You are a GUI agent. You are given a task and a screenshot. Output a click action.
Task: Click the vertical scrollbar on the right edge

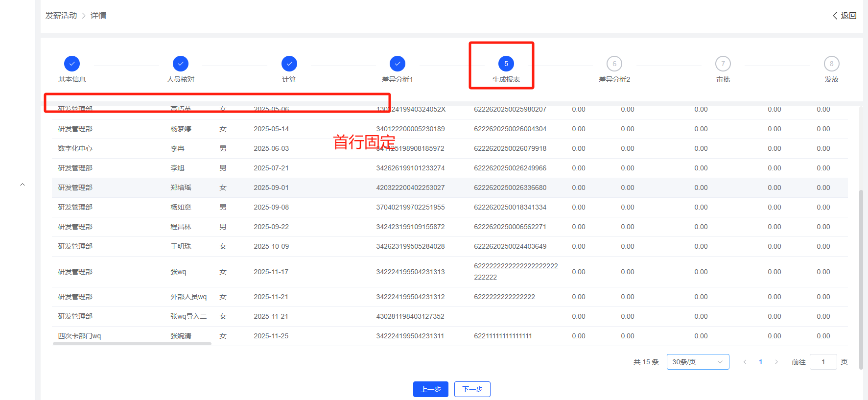pyautogui.click(x=861, y=279)
